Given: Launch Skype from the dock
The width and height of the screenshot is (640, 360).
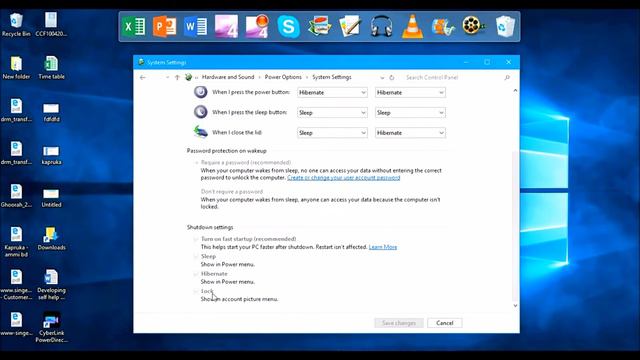Looking at the screenshot, I should pyautogui.click(x=288, y=27).
